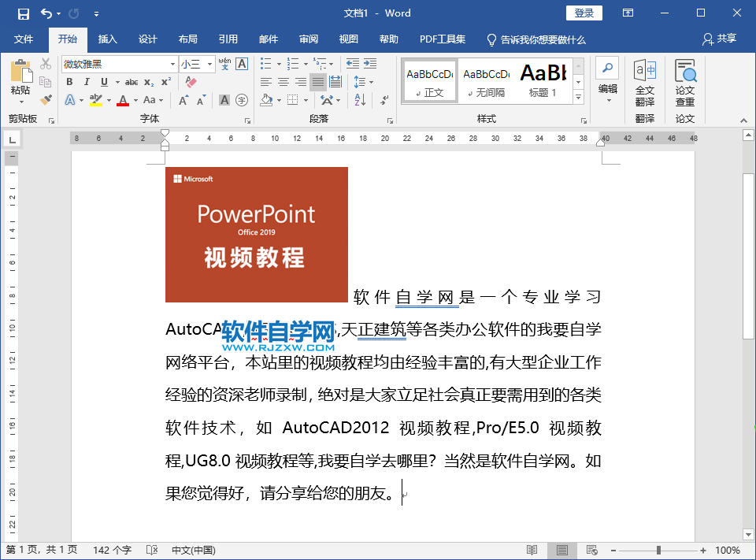Align text right
The height and width of the screenshot is (560, 756).
point(301,82)
